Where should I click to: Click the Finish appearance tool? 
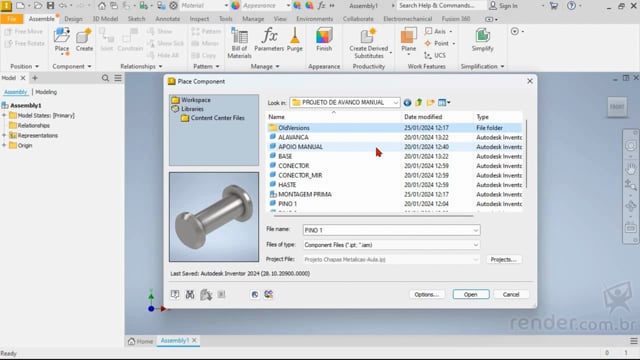[x=324, y=40]
